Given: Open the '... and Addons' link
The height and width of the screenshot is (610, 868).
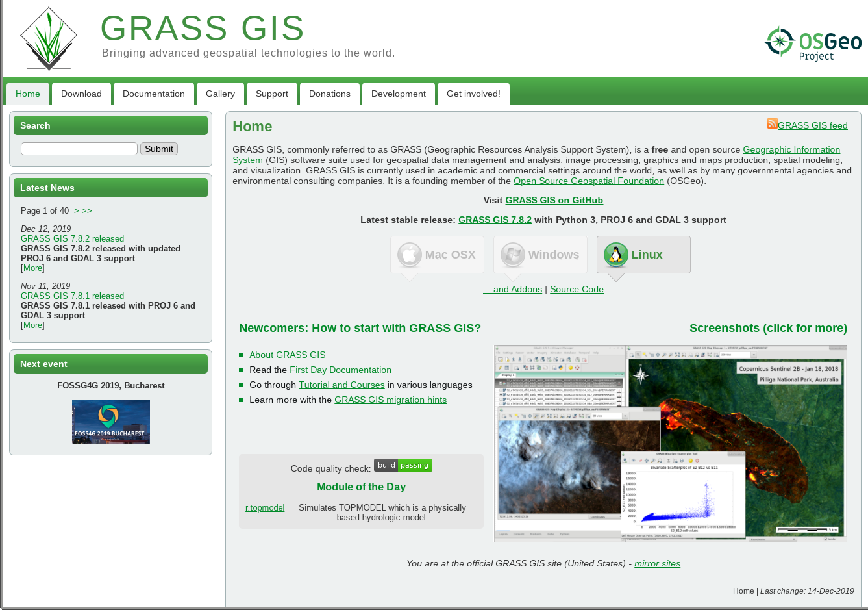Looking at the screenshot, I should coord(513,289).
